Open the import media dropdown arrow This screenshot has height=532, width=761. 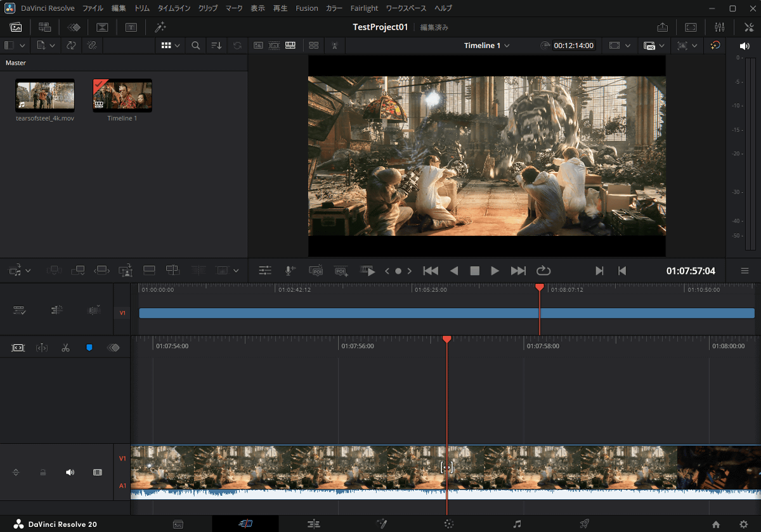[52, 46]
